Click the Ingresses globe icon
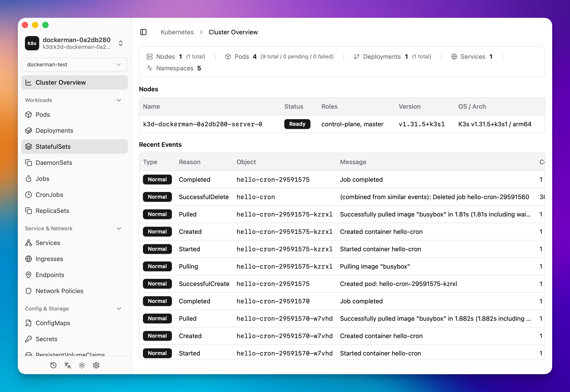570x392 pixels. (x=28, y=259)
